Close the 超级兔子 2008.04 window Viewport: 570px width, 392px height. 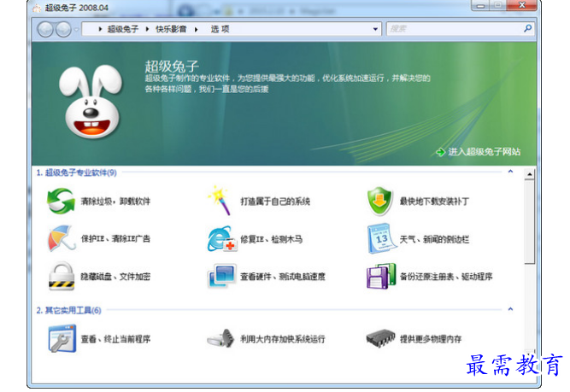(x=521, y=5)
